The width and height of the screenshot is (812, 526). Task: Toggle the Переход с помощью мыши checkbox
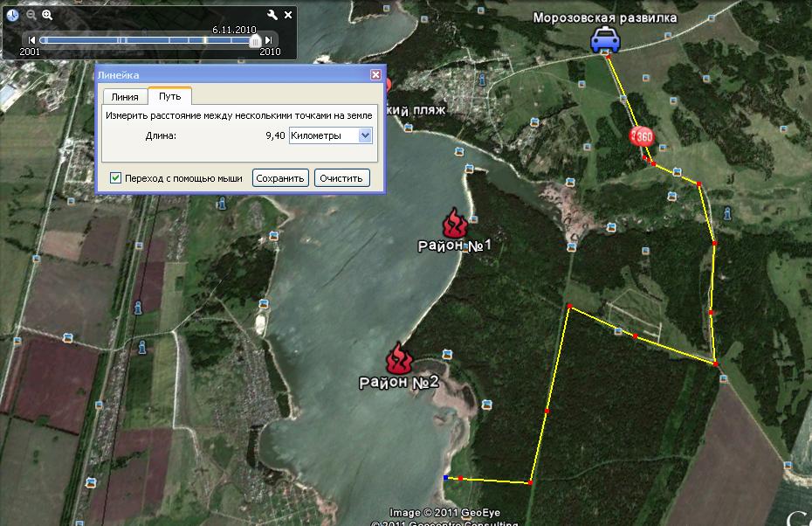pyautogui.click(x=116, y=178)
